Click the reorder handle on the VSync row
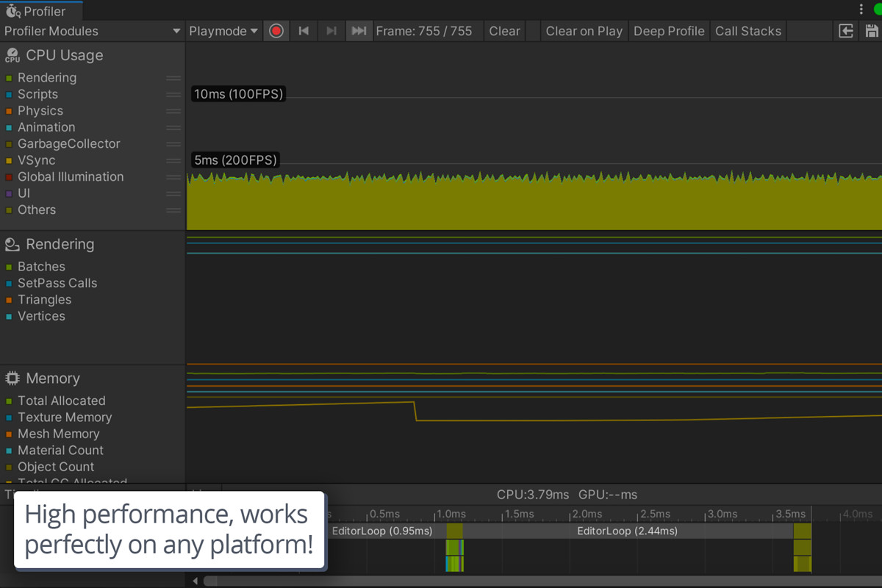 point(173,160)
